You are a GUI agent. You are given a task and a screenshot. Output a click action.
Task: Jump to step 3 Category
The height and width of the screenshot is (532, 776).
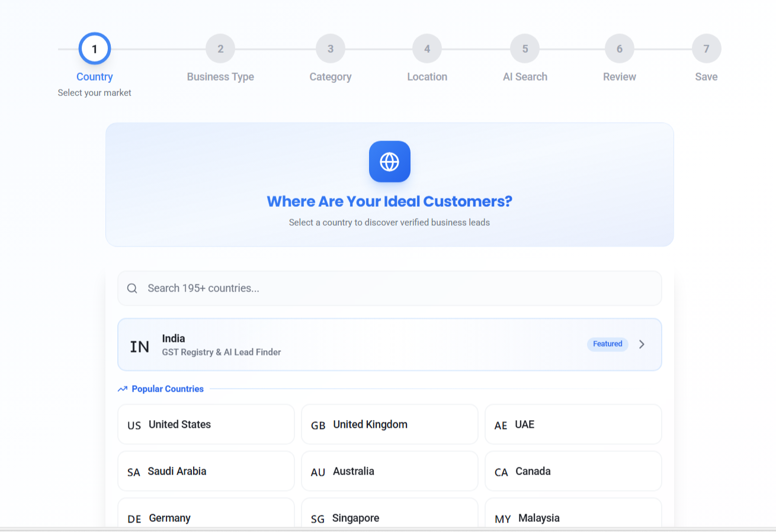pyautogui.click(x=331, y=49)
